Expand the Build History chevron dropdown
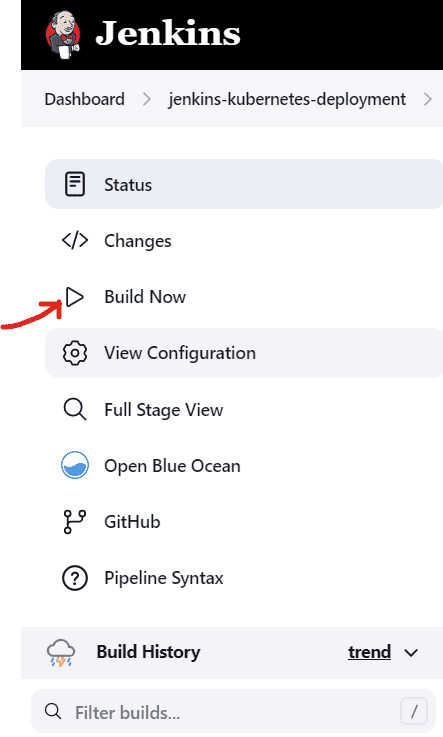Viewport: 443px width, 737px height. 411,653
